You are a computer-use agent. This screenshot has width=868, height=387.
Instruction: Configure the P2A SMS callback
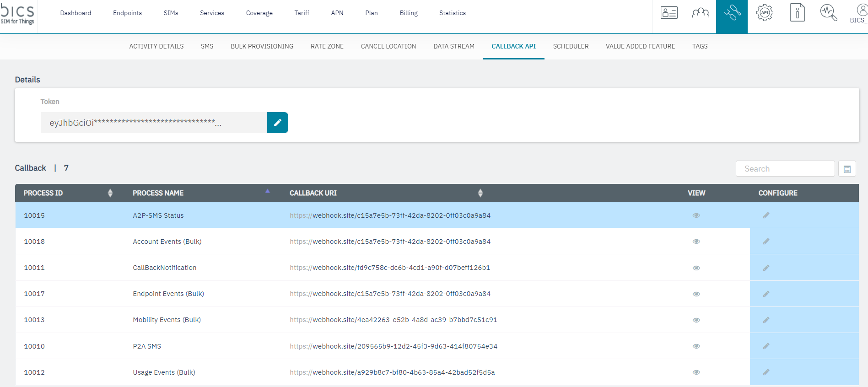(766, 346)
